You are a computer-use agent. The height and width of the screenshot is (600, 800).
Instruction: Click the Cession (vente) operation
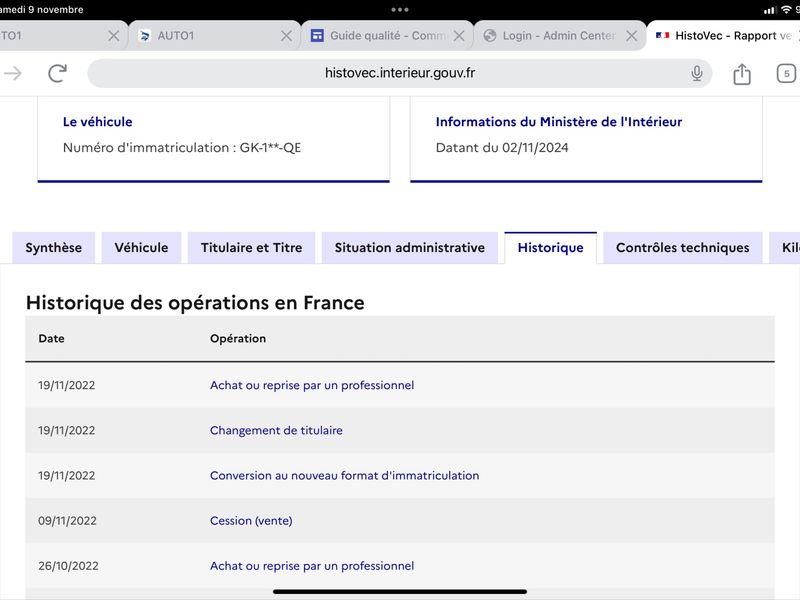251,521
